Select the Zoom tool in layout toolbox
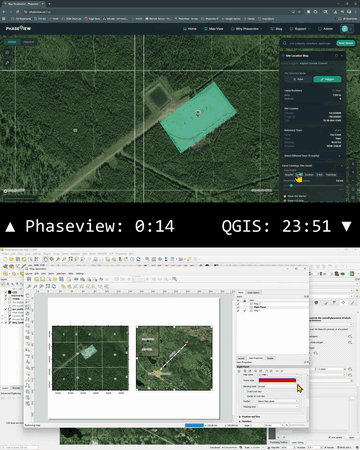This screenshot has width=360, height=450. [27, 301]
